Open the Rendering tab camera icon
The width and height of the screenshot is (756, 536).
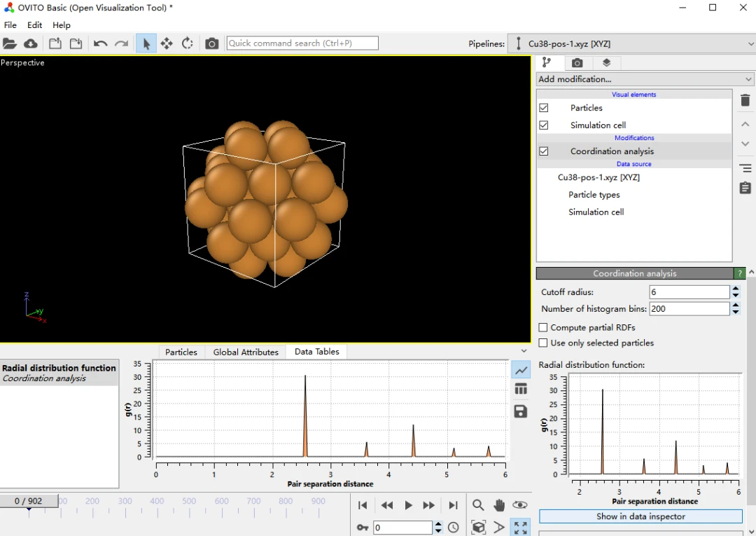pos(577,63)
